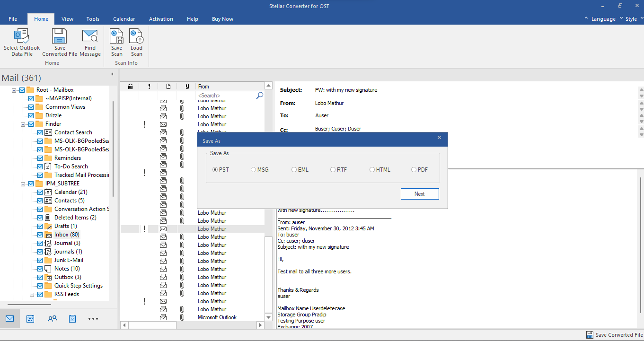644x341 pixels.
Task: Collapse IPM_SUBTREE tree node
Action: [x=23, y=184]
